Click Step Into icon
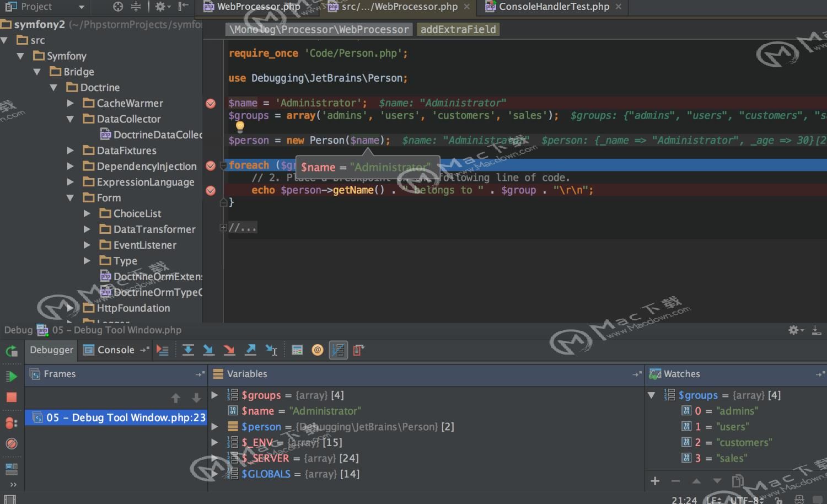 (x=208, y=350)
